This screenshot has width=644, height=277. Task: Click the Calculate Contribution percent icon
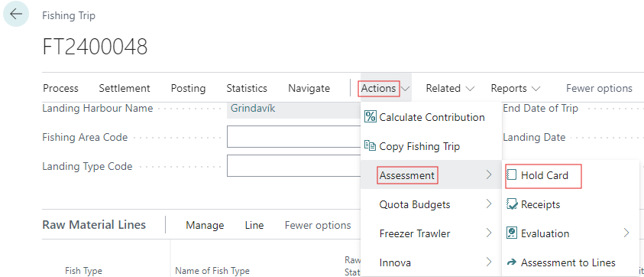pos(371,117)
